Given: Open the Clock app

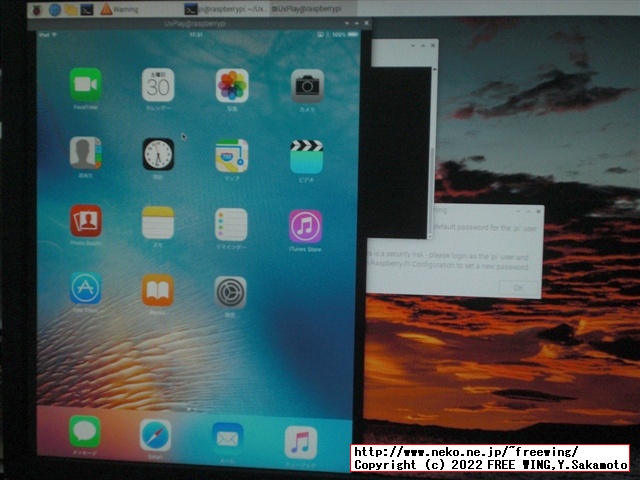Looking at the screenshot, I should pos(158,154).
